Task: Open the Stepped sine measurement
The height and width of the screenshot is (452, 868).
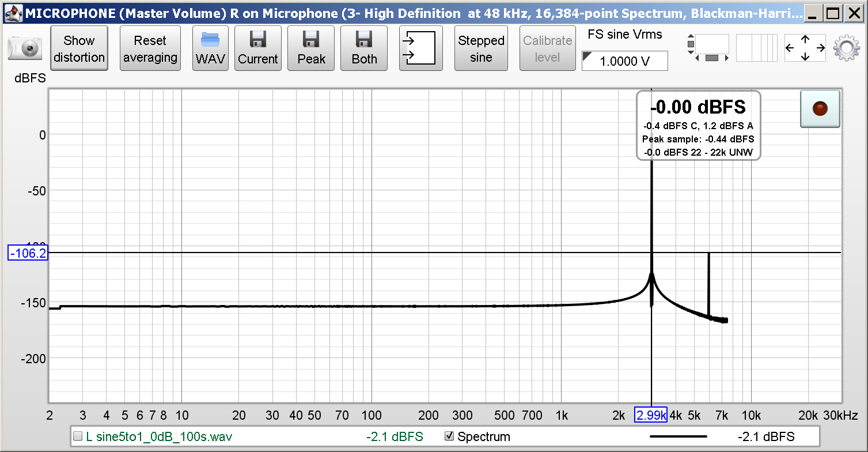Action: tap(481, 48)
